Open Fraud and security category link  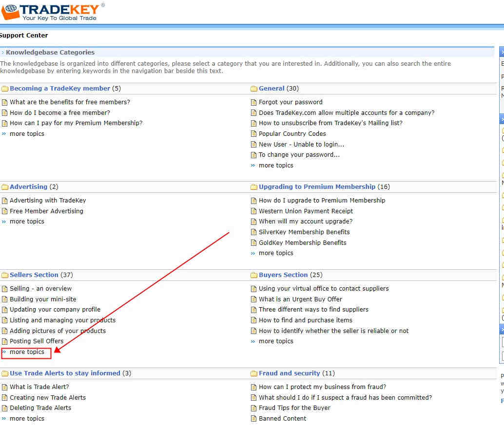289,373
